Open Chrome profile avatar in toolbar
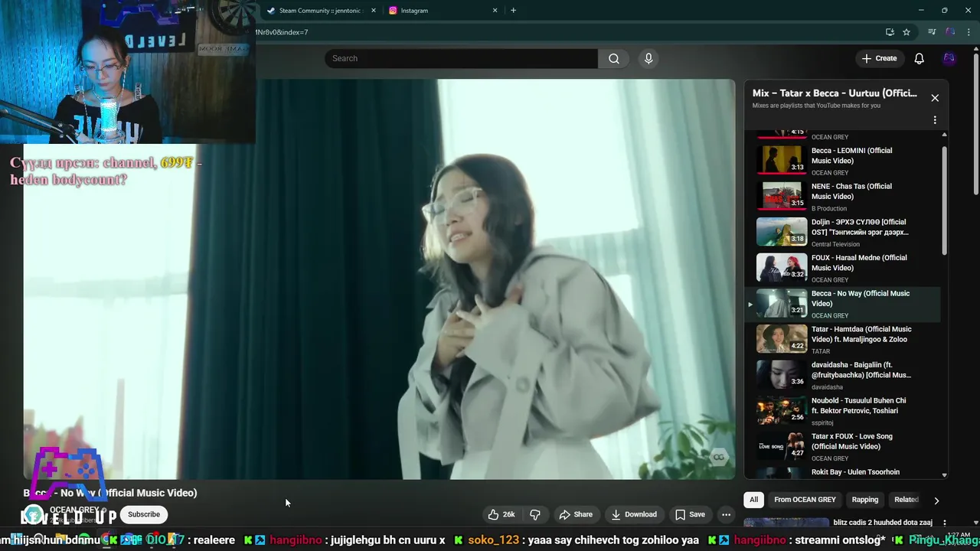Viewport: 980px width, 551px height. tap(950, 32)
